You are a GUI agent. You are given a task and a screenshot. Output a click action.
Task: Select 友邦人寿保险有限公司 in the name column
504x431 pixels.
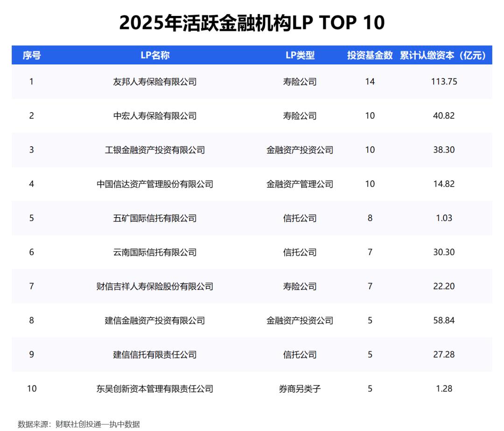click(155, 82)
